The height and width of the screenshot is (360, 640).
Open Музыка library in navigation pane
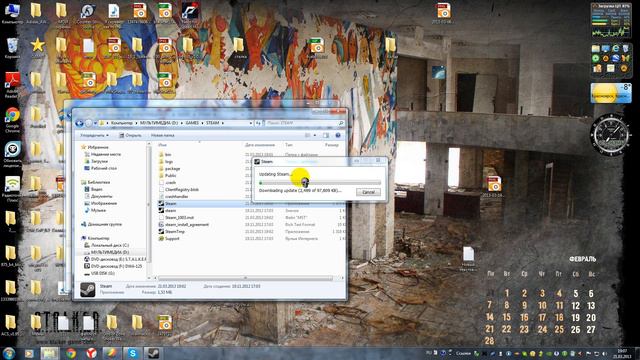95,210
